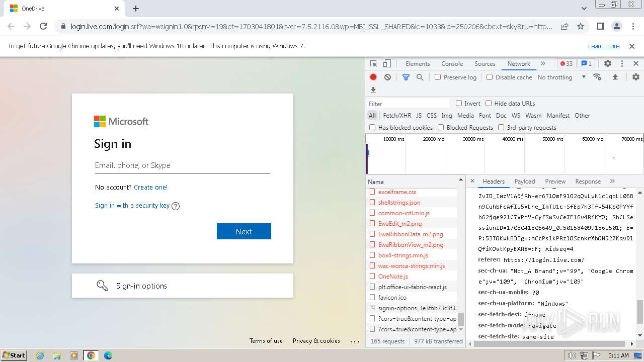Open the Preview tab
The height and width of the screenshot is (362, 644).
coord(555,182)
